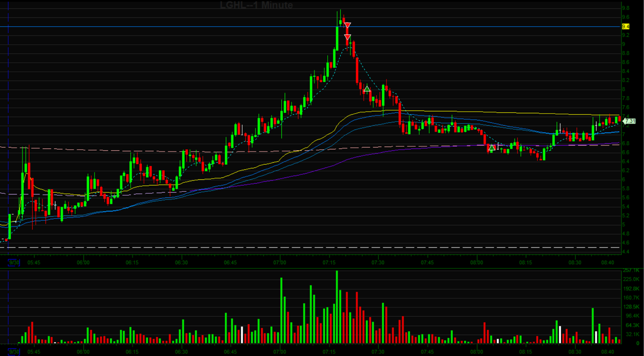Click 05:45 on the volume pane time axis

click(x=33, y=352)
